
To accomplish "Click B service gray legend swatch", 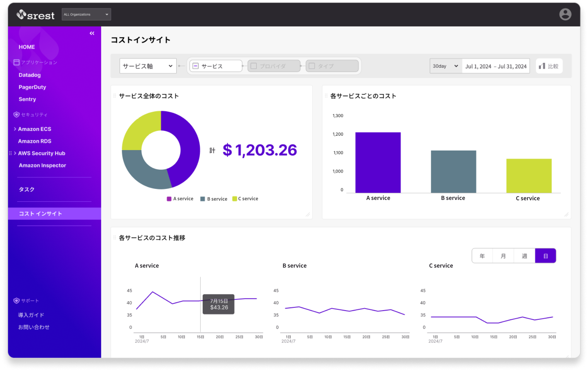I will (x=203, y=199).
